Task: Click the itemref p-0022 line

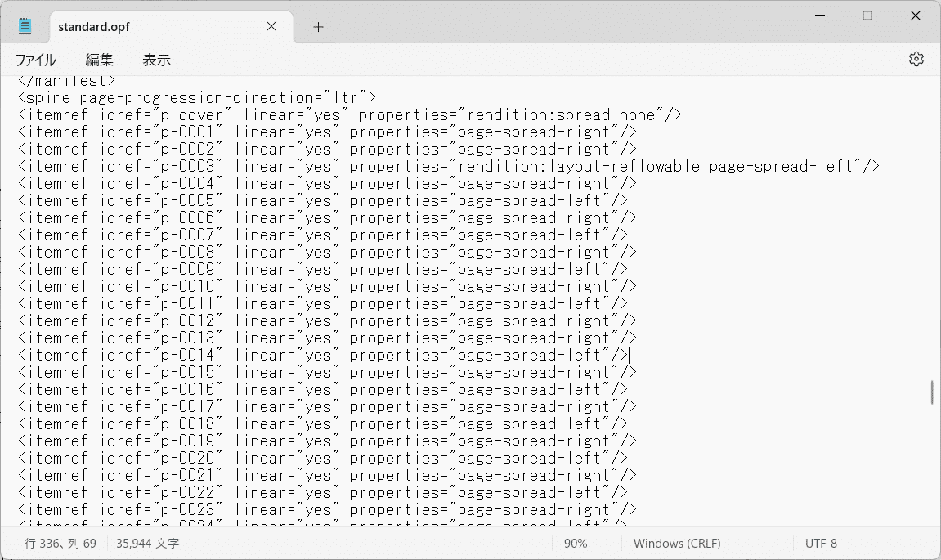Action: (x=323, y=493)
